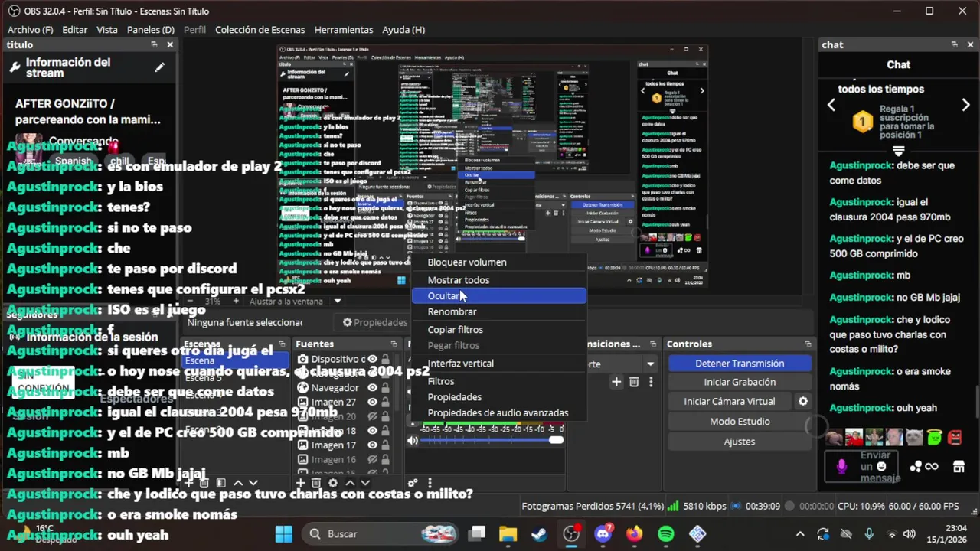Undock the titulo panel with its float icon
The width and height of the screenshot is (980, 551).
coord(154,45)
